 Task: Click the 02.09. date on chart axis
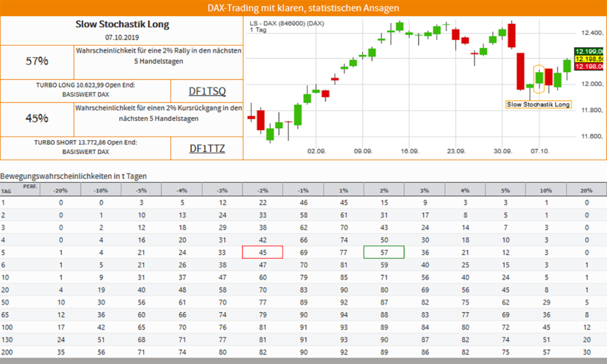click(317, 151)
